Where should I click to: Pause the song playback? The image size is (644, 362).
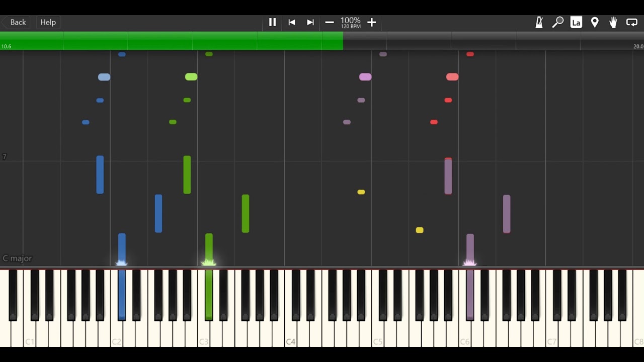click(x=272, y=22)
